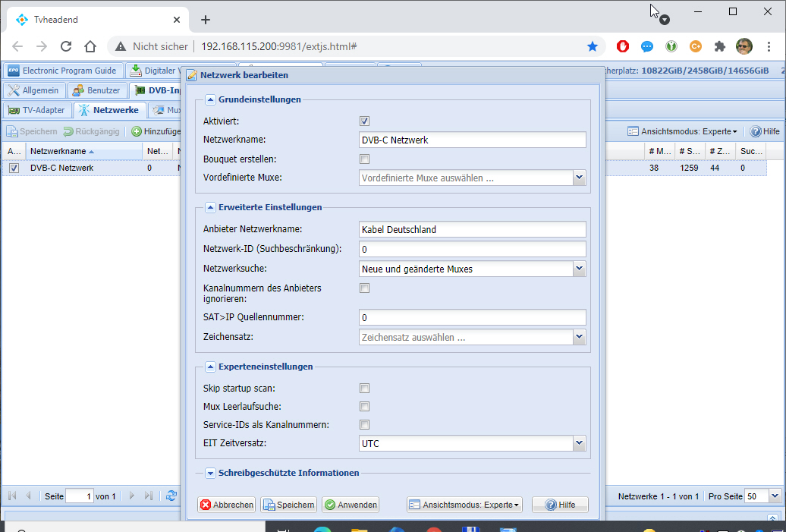Open the extensions puzzle piece menu
The image size is (786, 532).
coord(720,46)
